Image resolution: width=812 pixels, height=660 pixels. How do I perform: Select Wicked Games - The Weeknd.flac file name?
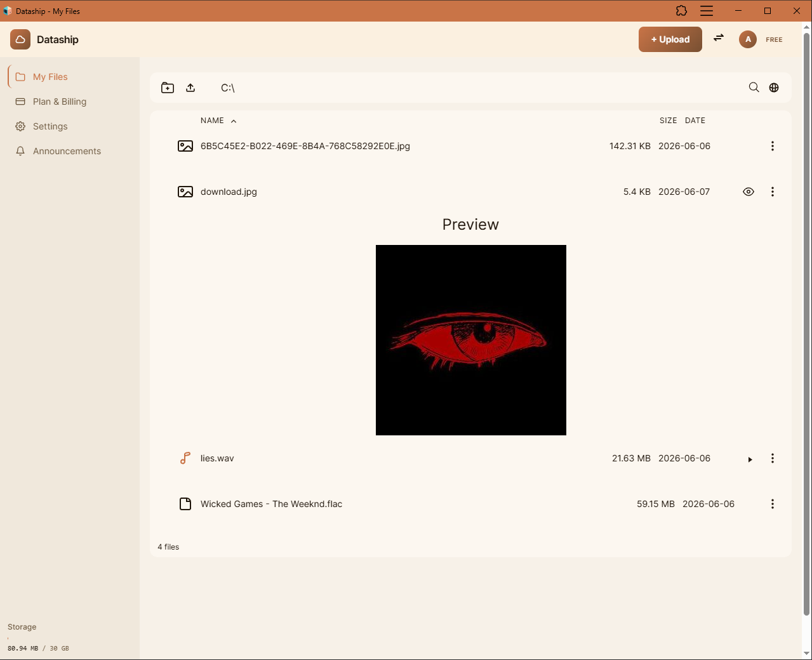click(271, 504)
